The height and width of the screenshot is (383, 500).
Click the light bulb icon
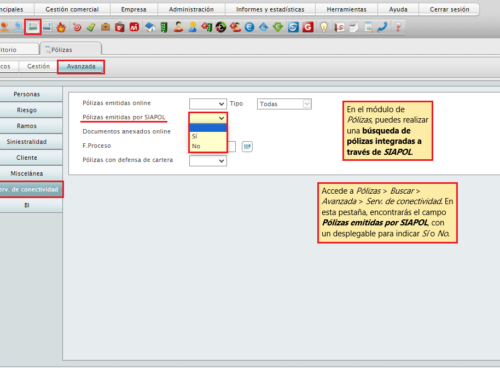click(324, 27)
